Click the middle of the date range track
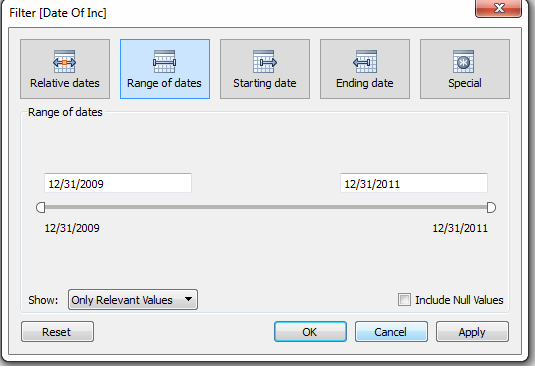This screenshot has height=371, width=535. (x=266, y=207)
